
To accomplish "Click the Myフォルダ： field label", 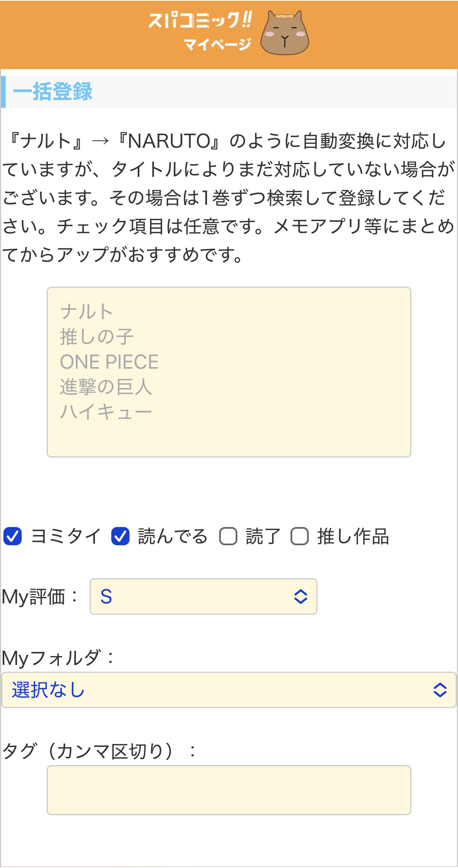I will click(x=58, y=658).
